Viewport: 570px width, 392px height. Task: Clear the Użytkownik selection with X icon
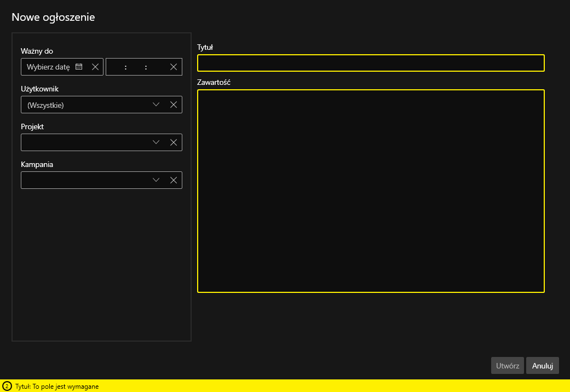point(174,105)
